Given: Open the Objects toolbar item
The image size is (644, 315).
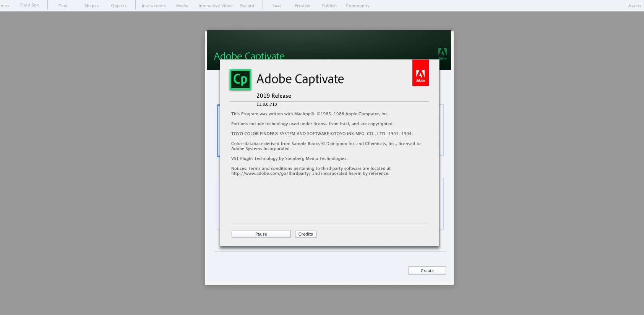Looking at the screenshot, I should pos(118,6).
